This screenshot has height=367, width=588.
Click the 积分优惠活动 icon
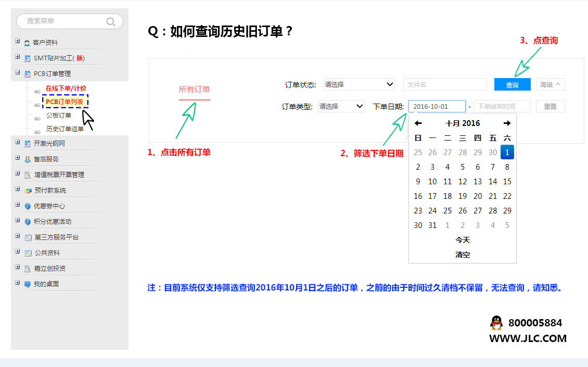tap(28, 222)
